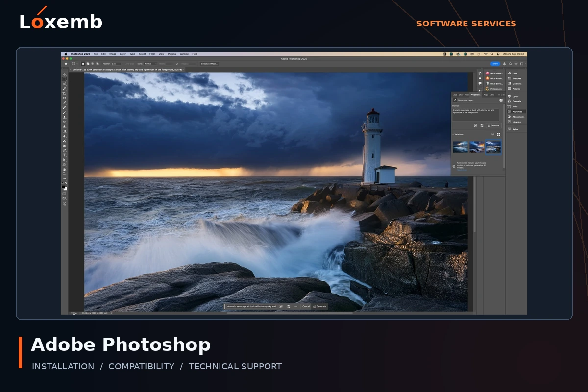Select the History Brush tool
Image resolution: width=588 pixels, height=392 pixels.
point(64,122)
